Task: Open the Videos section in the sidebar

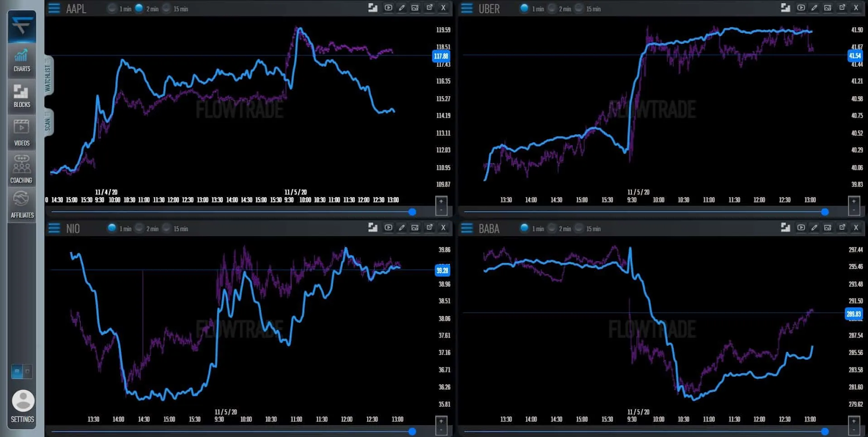Action: tap(22, 132)
